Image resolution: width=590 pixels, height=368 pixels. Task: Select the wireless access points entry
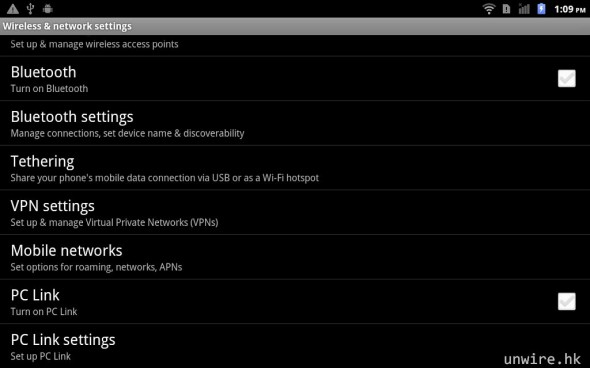[295, 45]
